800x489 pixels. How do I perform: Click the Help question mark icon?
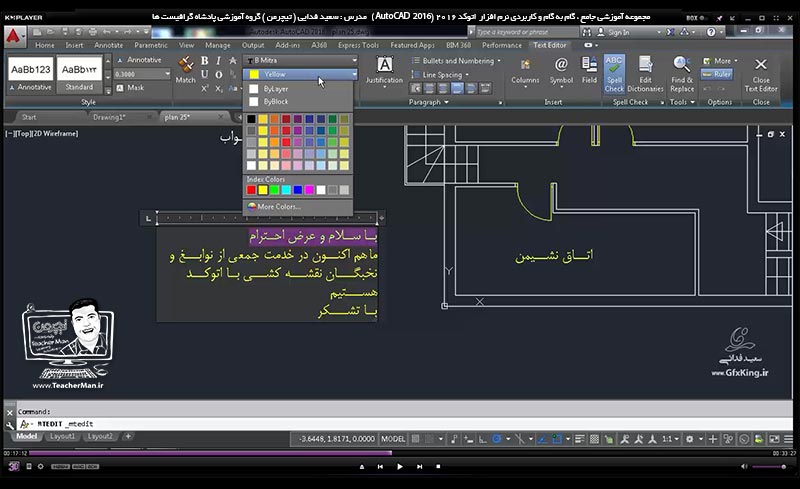[x=711, y=32]
